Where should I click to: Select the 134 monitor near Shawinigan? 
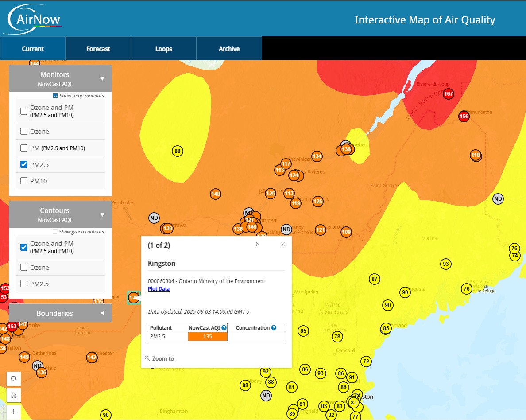click(x=317, y=156)
